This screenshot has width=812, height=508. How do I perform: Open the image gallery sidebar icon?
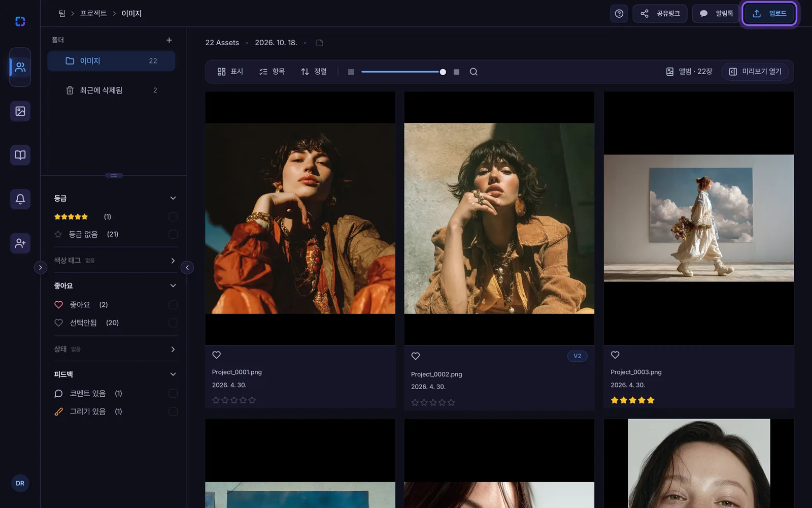[20, 111]
